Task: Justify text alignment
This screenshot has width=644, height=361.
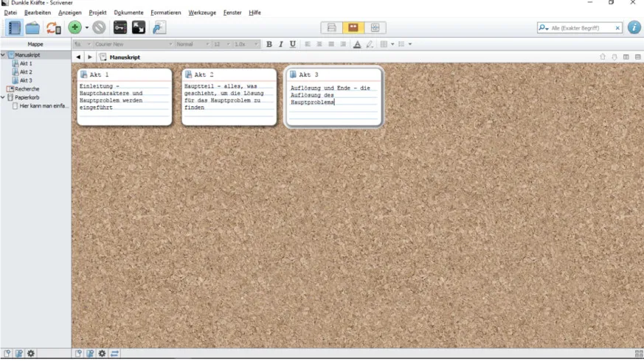Action: coord(331,44)
